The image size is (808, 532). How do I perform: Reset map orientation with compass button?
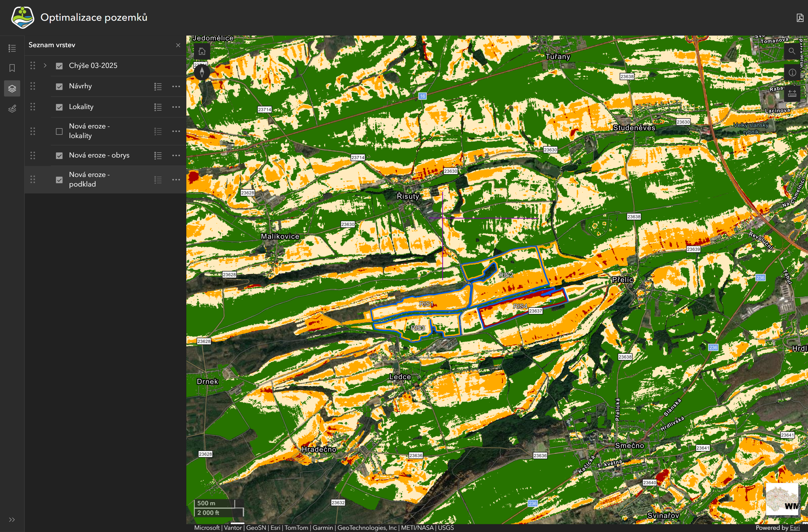tap(202, 72)
